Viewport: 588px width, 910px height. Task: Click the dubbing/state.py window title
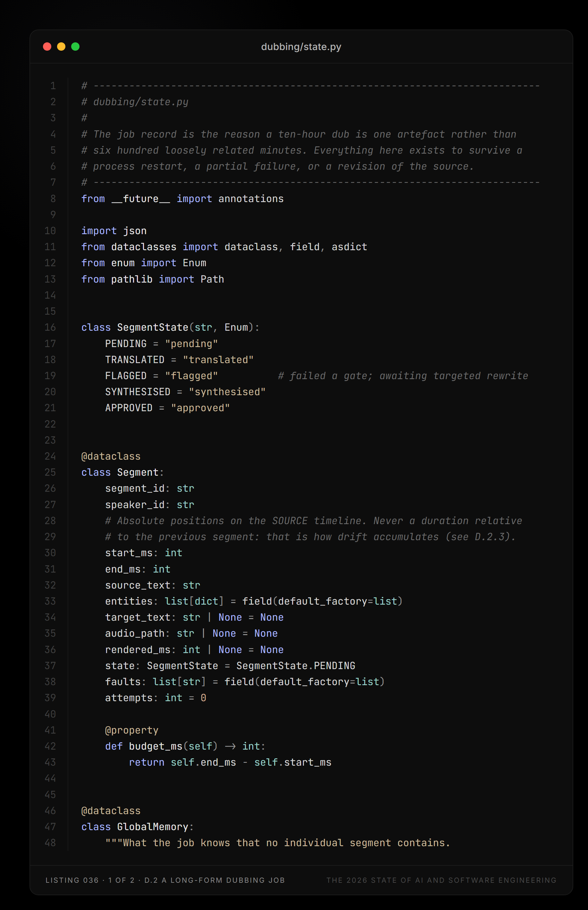click(301, 47)
